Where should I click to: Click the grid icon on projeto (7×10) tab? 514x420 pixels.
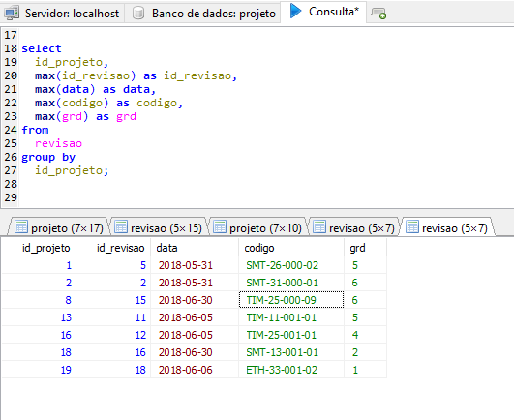220,227
